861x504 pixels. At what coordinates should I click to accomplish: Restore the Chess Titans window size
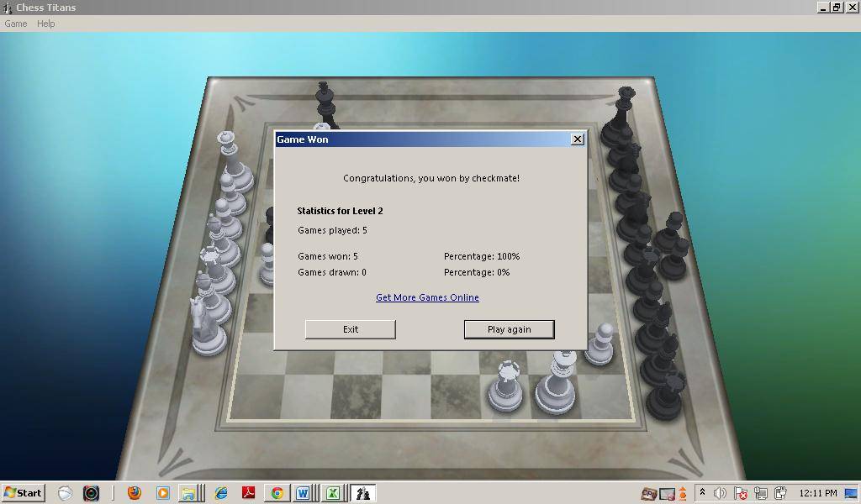pos(837,7)
